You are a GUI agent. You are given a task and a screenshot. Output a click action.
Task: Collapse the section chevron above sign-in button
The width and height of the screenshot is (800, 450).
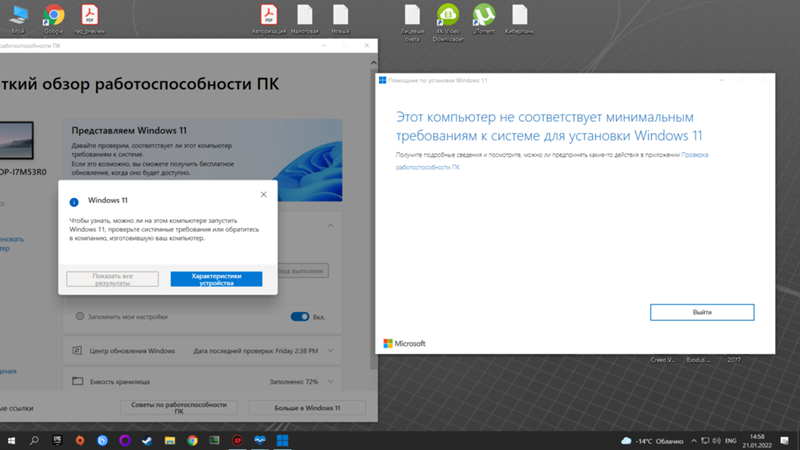pyautogui.click(x=331, y=225)
